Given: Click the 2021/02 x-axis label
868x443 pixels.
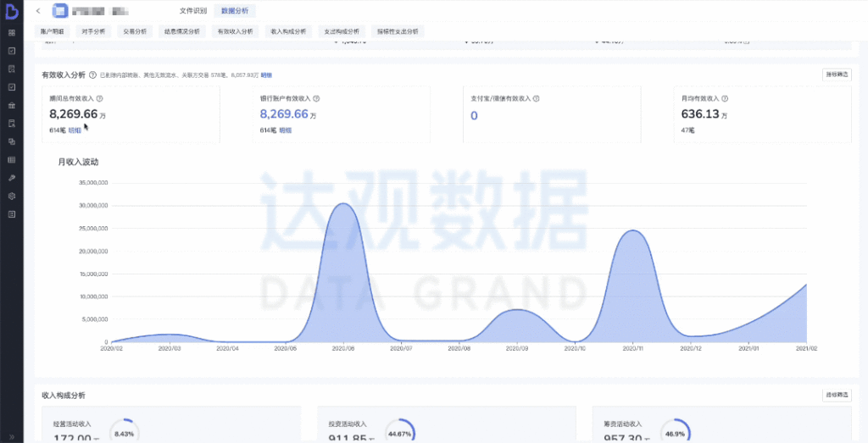Looking at the screenshot, I should 807,348.
